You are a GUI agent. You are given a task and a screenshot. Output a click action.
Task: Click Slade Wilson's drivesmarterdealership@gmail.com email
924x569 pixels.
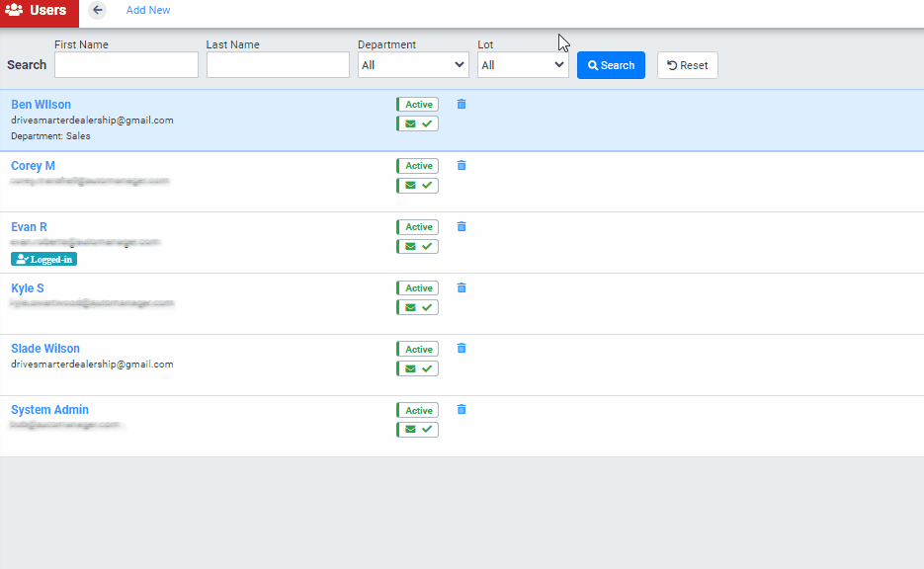click(92, 364)
